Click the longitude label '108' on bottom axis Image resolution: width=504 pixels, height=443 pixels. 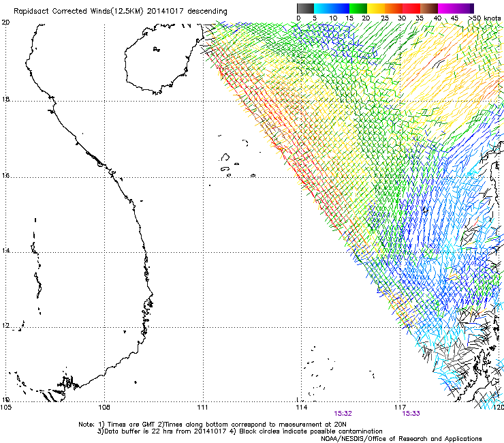click(104, 408)
